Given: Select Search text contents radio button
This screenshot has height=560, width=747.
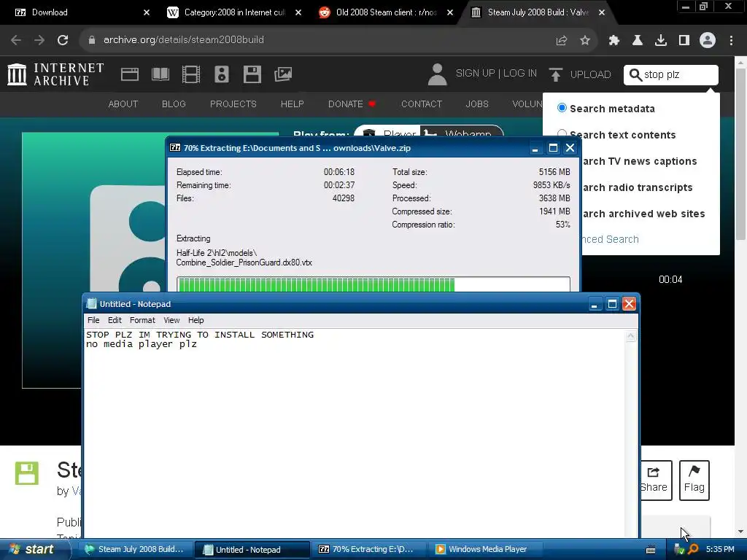Looking at the screenshot, I should point(562,134).
